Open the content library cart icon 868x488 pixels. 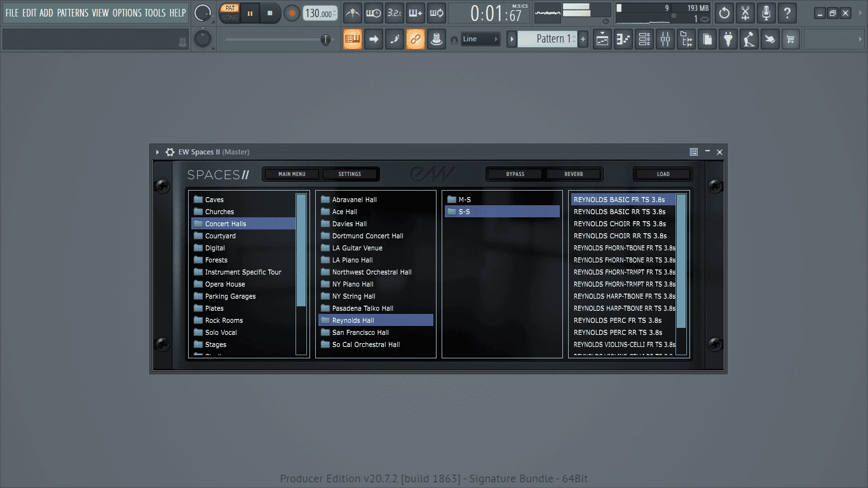[790, 39]
